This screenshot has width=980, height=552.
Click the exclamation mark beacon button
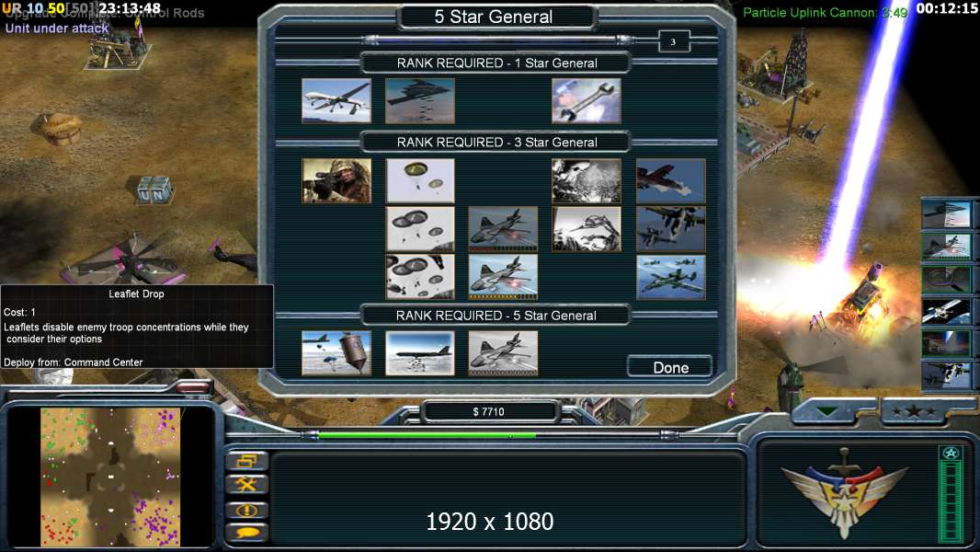[247, 510]
